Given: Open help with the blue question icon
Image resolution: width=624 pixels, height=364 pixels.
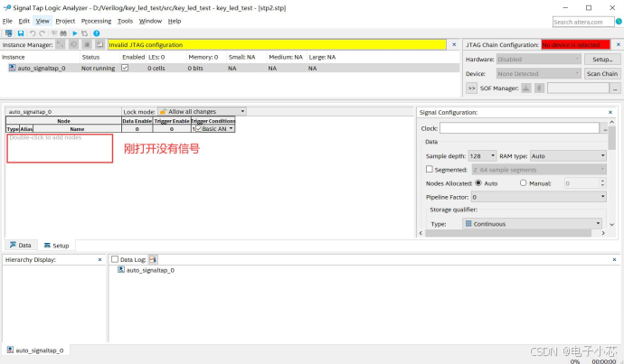Looking at the screenshot, I should tap(96, 33).
